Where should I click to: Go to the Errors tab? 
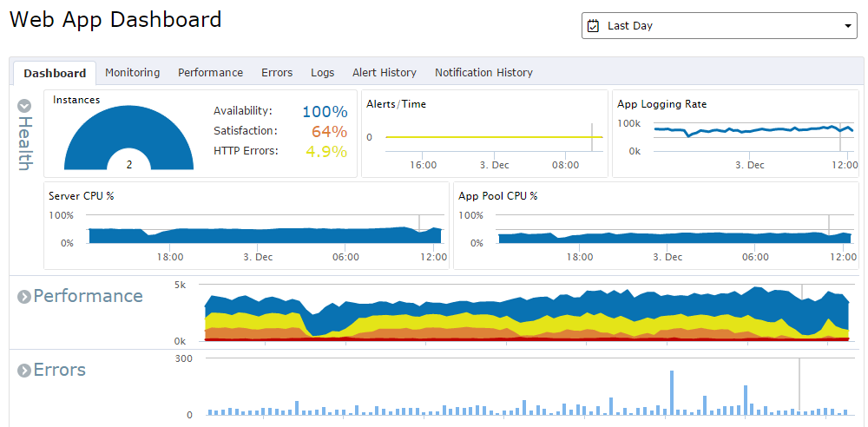(x=277, y=73)
